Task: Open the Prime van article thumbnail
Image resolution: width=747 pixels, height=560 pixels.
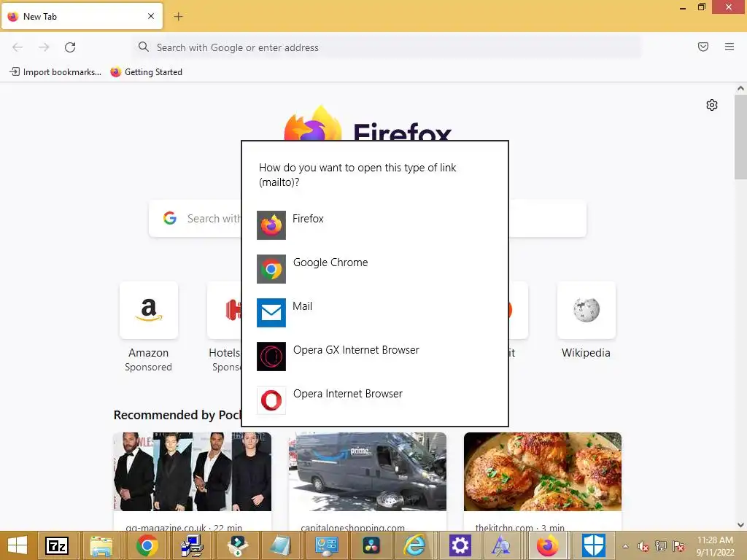Action: [x=368, y=472]
